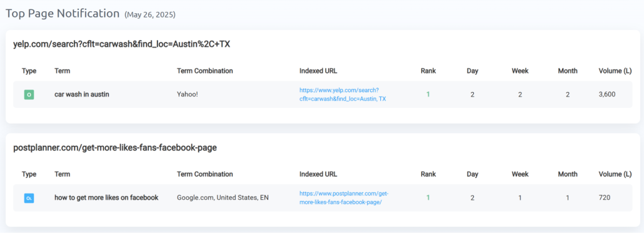This screenshot has width=644, height=233.
Task: Click the 'Yahoo!' term combination cell
Action: 188,95
